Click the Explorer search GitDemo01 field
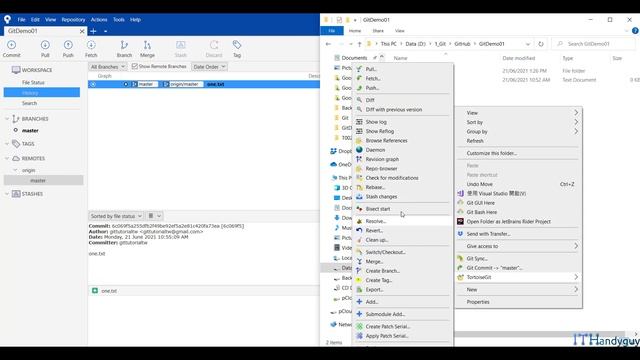The width and height of the screenshot is (640, 360). (x=594, y=44)
